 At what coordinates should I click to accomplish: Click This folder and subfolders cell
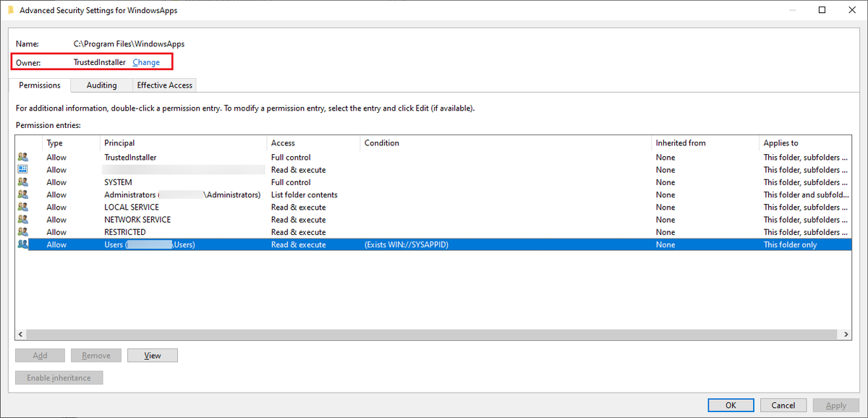(x=807, y=195)
